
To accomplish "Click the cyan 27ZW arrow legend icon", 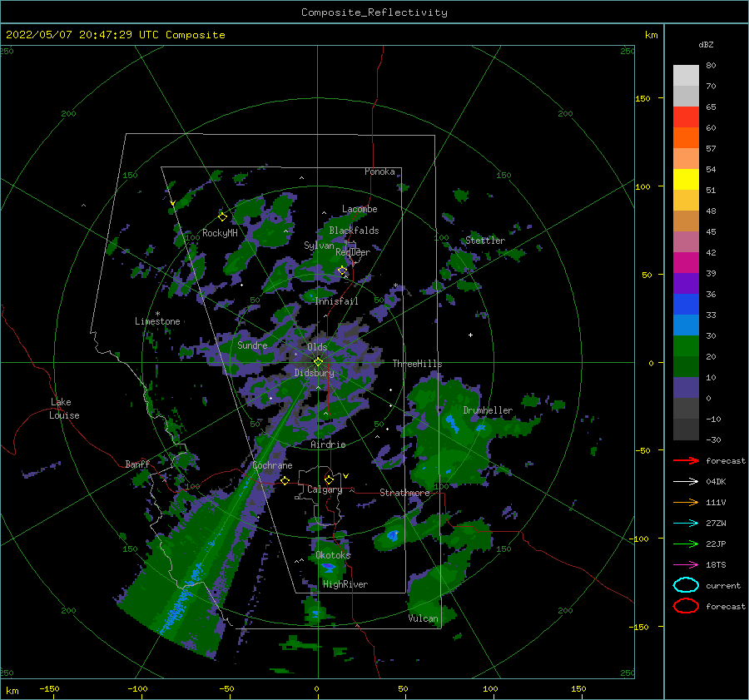I will tap(686, 524).
